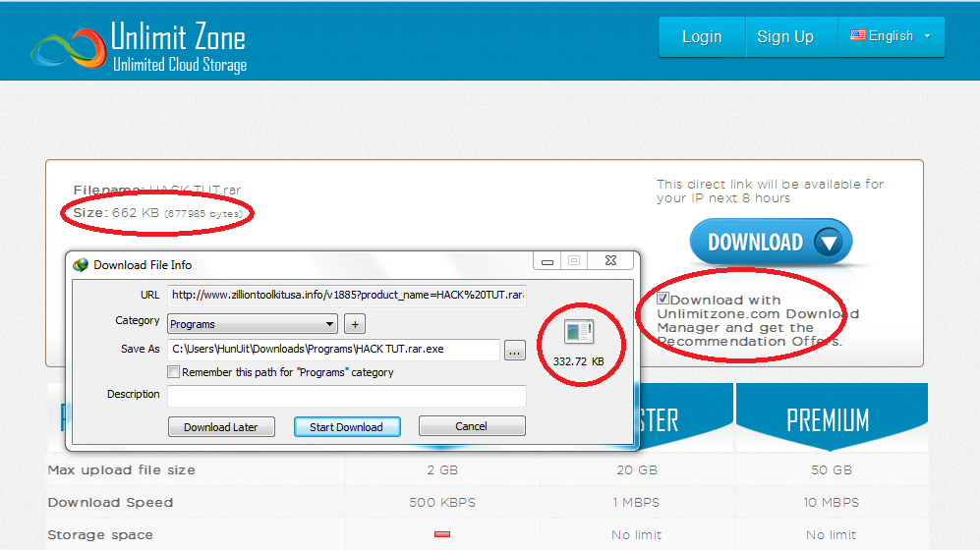The height and width of the screenshot is (550, 980).
Task: Minimize the Download File Info dialog
Action: [x=548, y=261]
